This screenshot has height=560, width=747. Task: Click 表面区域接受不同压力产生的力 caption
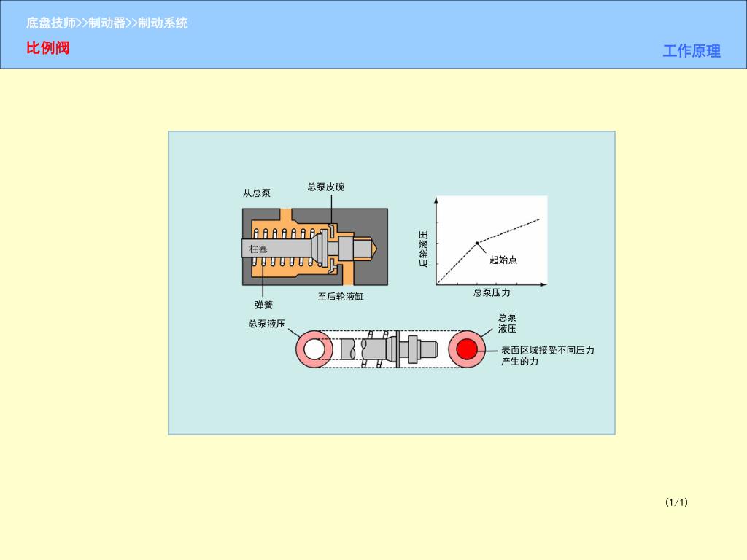pos(547,356)
